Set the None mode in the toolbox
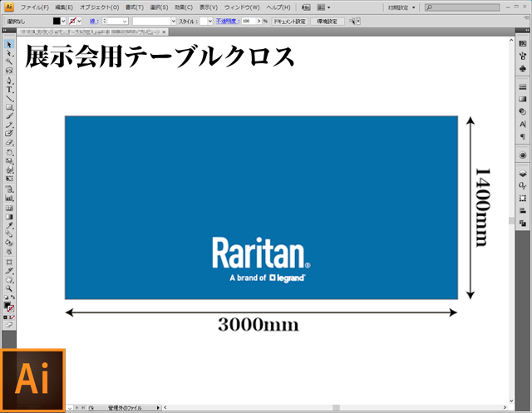 12,317
